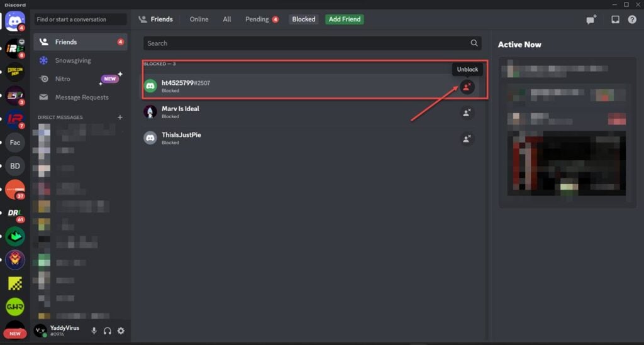Switch to the Pending tab

tap(262, 19)
